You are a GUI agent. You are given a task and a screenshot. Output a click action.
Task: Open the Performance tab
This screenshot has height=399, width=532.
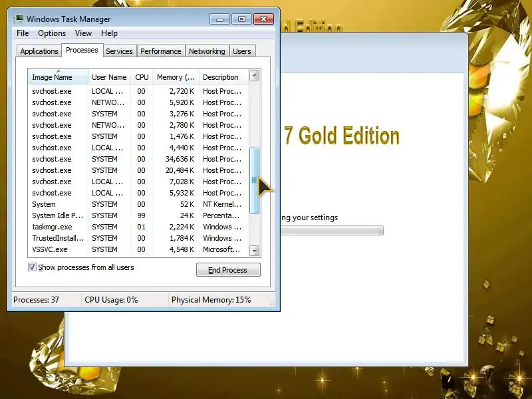[161, 51]
